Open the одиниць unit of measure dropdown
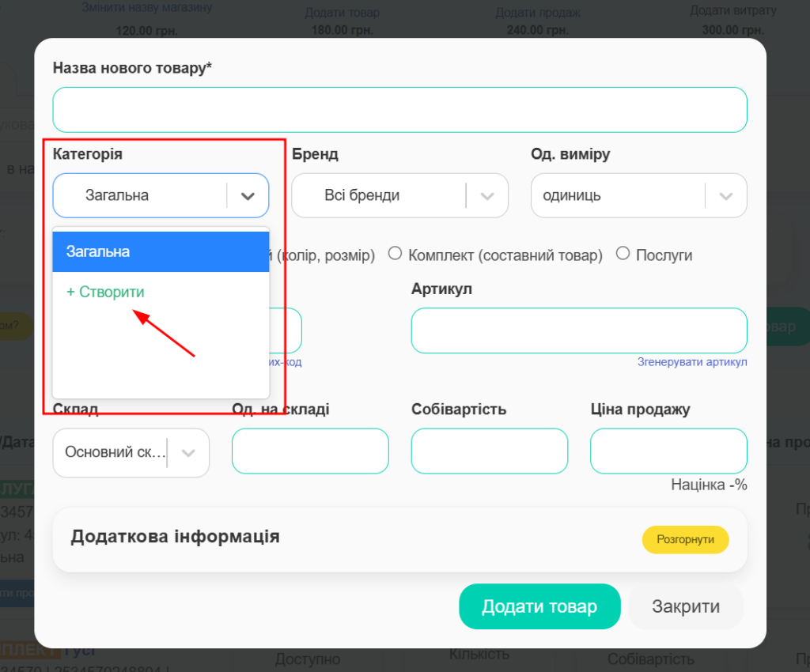Viewport: 810px width, 672px height. pyautogui.click(x=617, y=195)
